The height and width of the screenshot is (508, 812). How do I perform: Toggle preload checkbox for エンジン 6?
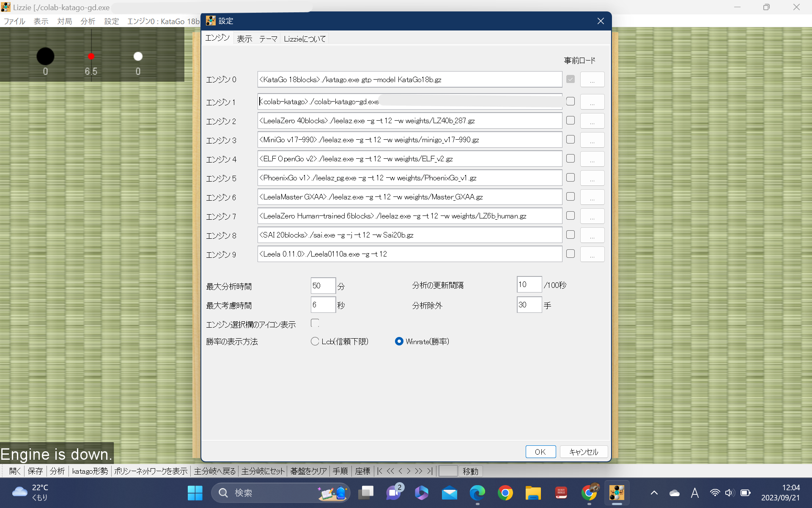pyautogui.click(x=571, y=196)
